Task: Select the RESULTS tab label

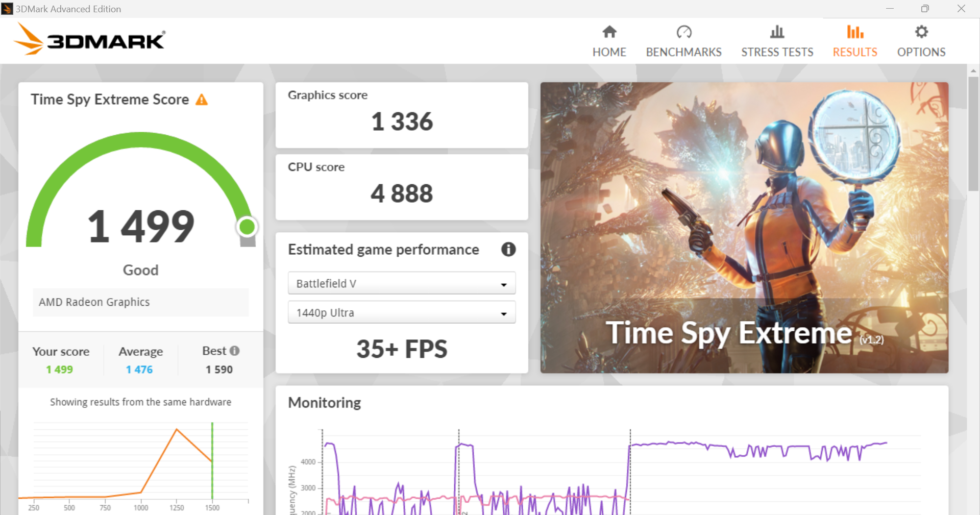Action: pyautogui.click(x=855, y=52)
